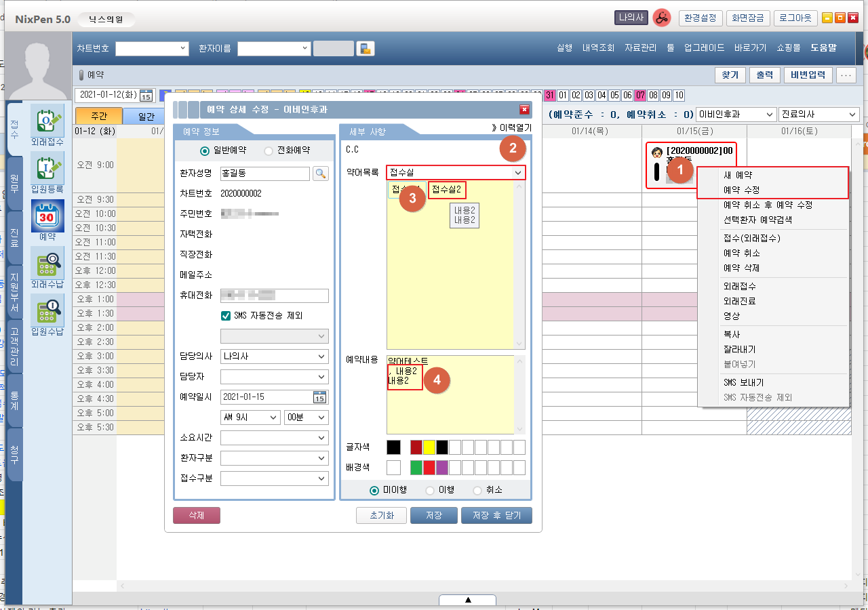
Task: Pick the yellow 글자색 swatch
Action: point(429,447)
